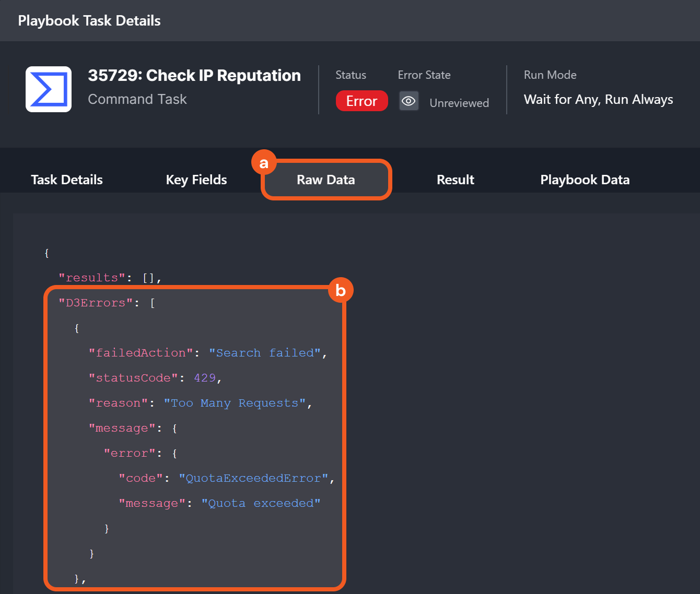This screenshot has height=594, width=700.
Task: Click the Unreviewed error state label
Action: point(459,103)
